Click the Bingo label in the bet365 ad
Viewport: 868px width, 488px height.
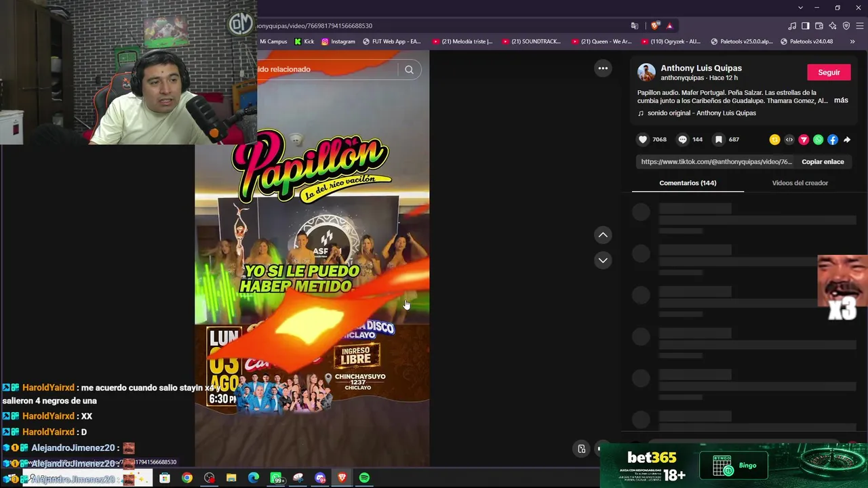(747, 466)
